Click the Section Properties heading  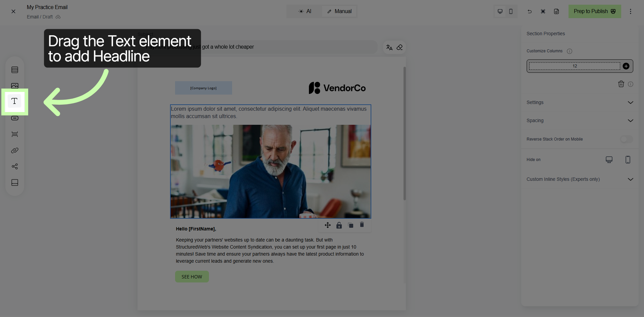546,34
